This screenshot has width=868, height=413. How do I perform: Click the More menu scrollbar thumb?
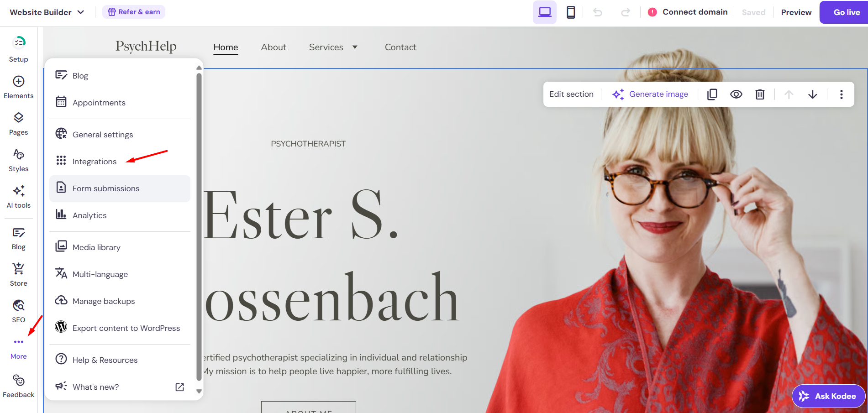pyautogui.click(x=199, y=226)
